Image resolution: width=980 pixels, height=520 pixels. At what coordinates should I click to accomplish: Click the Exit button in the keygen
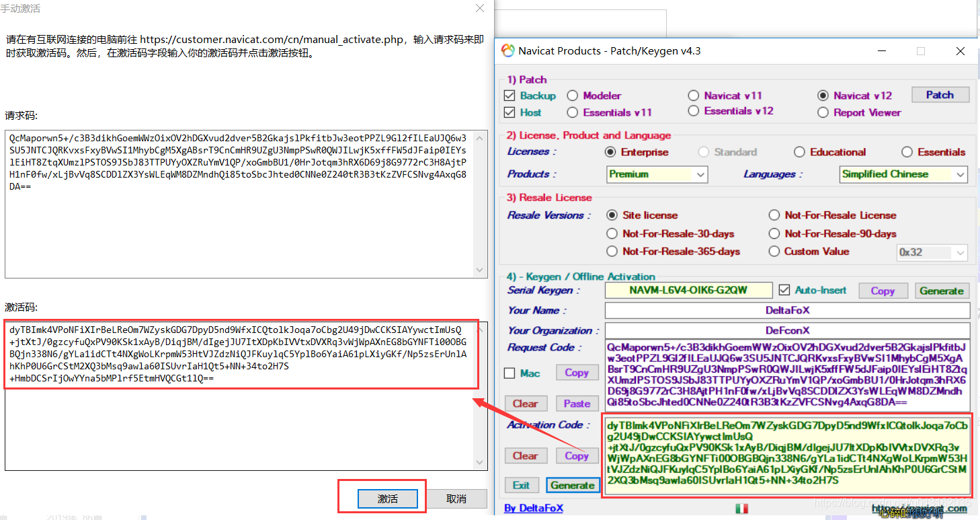[522, 485]
